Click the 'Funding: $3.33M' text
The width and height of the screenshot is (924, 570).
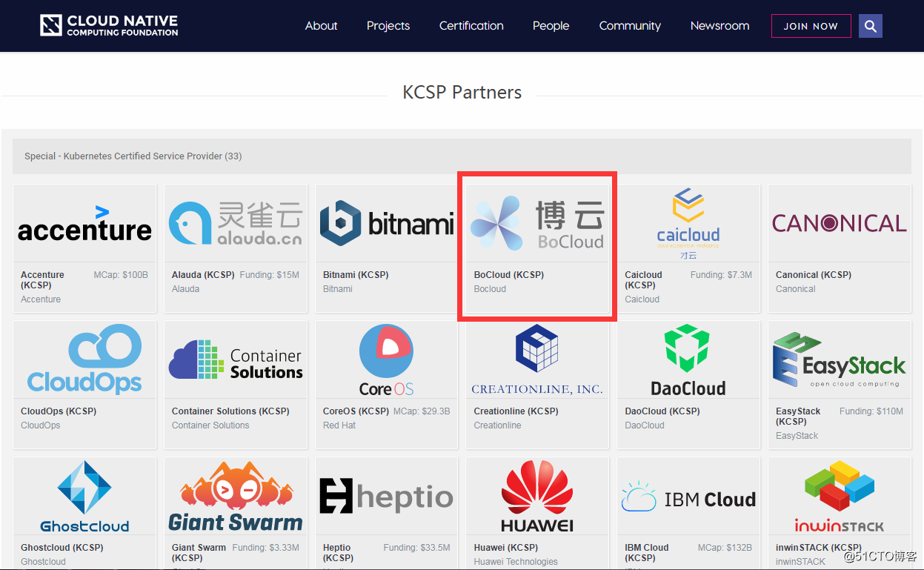(266, 547)
